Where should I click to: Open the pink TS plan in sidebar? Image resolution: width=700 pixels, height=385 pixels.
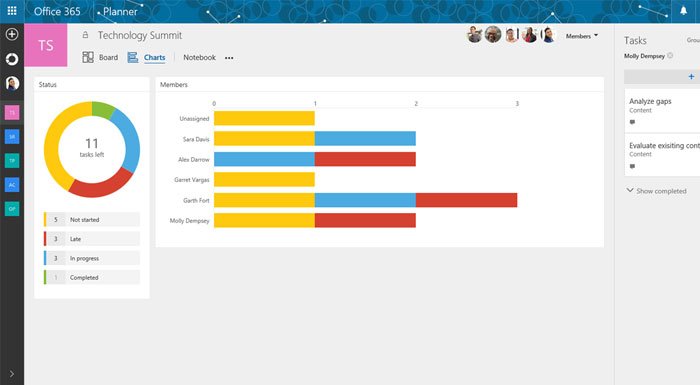click(x=12, y=113)
